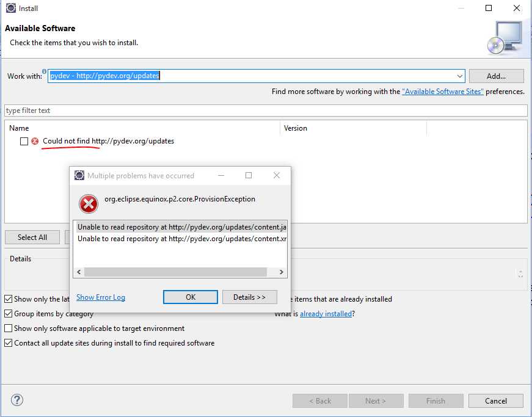Enable Show only software applicable to target environment
532x417 pixels.
[8, 328]
